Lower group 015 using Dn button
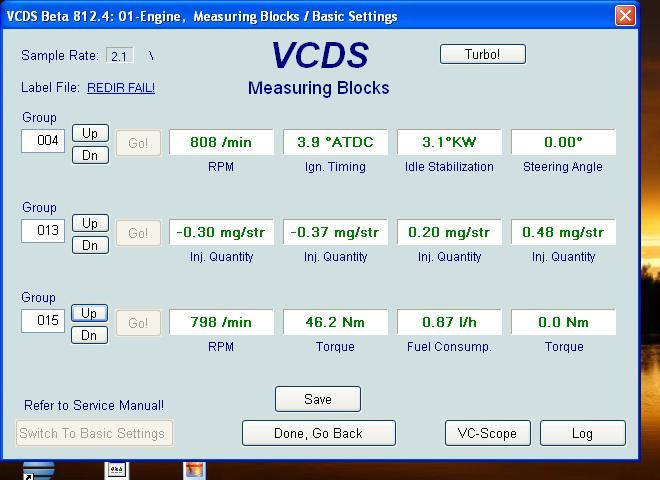Viewport: 660px width, 480px height. [89, 335]
